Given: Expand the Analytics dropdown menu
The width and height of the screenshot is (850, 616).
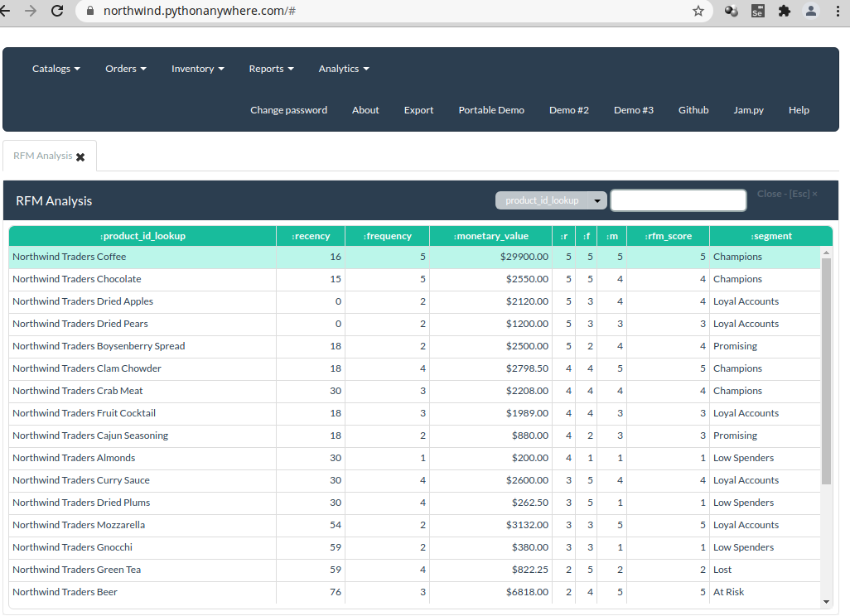Looking at the screenshot, I should tap(344, 69).
